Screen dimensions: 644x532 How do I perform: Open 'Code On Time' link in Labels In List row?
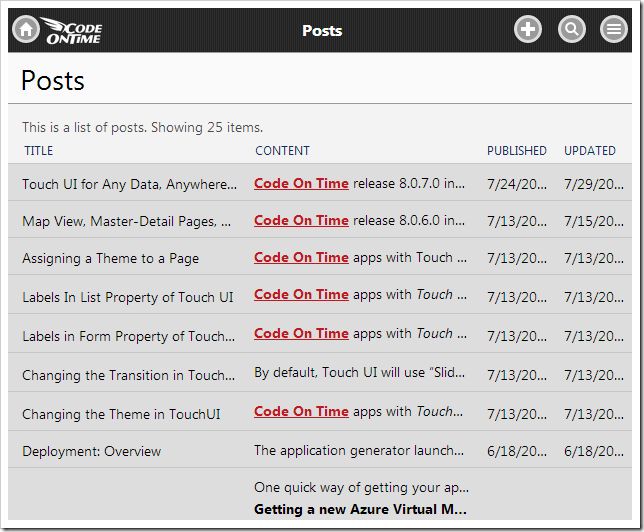(x=301, y=295)
